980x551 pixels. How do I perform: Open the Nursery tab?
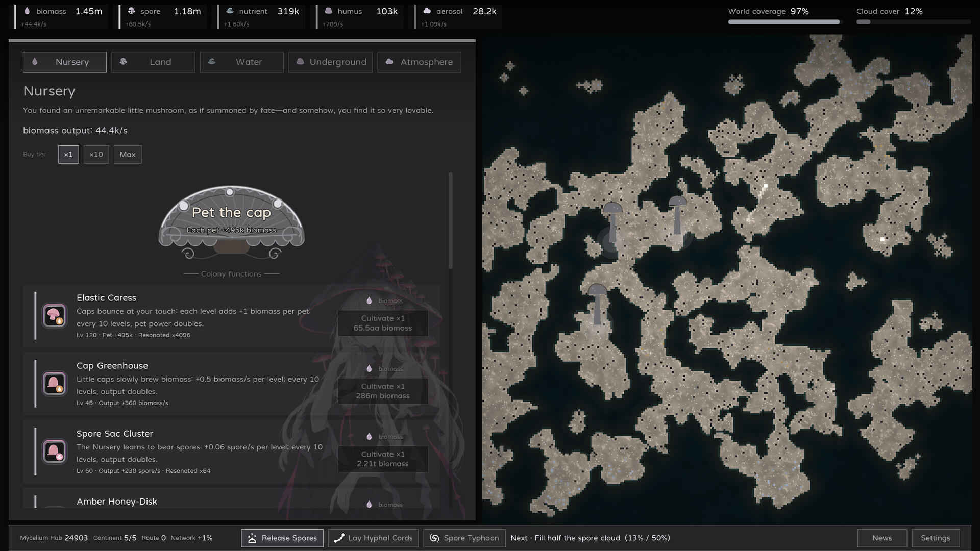pyautogui.click(x=65, y=62)
